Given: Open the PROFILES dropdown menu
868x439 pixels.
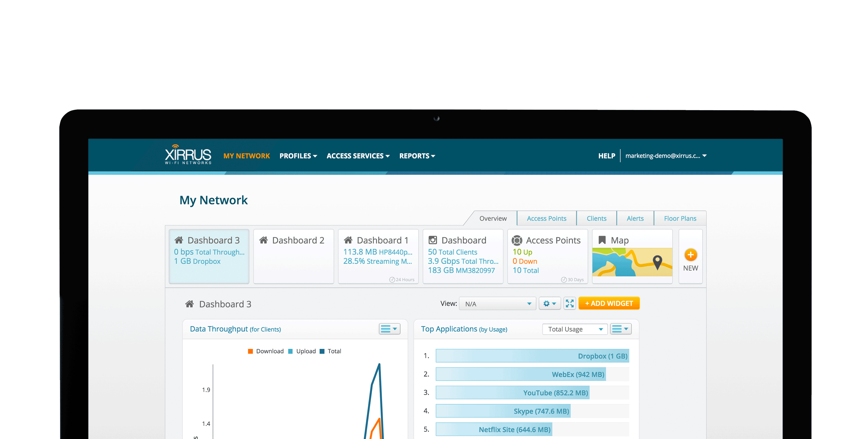Looking at the screenshot, I should pos(298,156).
